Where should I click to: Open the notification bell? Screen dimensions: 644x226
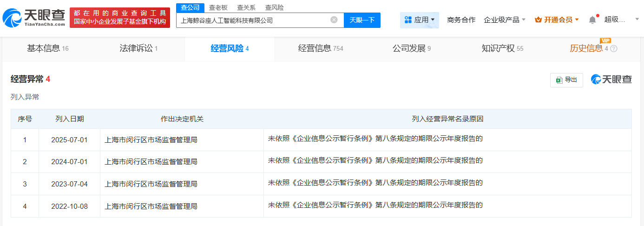pos(592,20)
